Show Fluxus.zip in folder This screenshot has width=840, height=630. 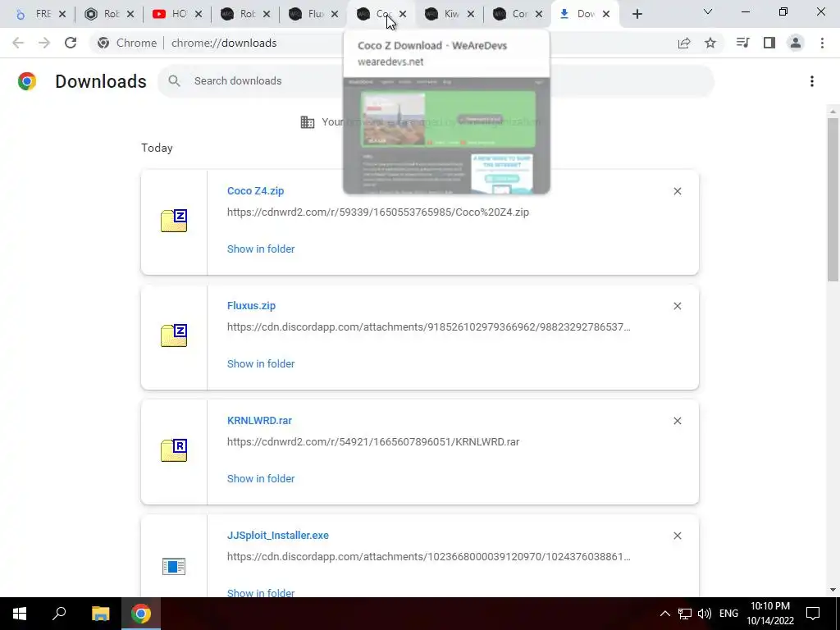261,363
